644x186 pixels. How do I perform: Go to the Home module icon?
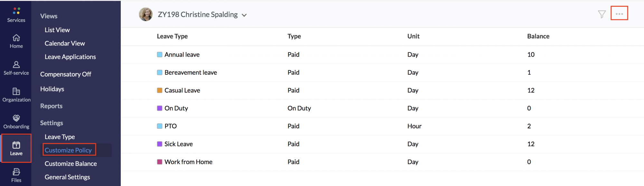[x=16, y=38]
